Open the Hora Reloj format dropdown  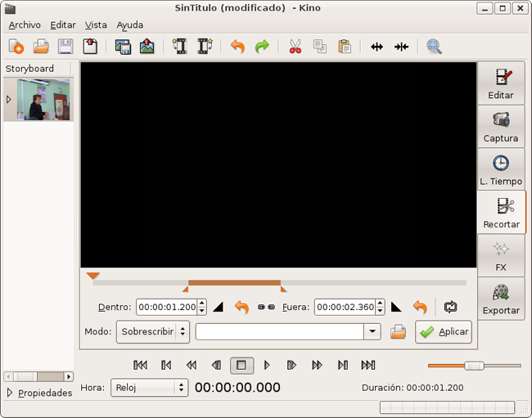click(x=150, y=388)
